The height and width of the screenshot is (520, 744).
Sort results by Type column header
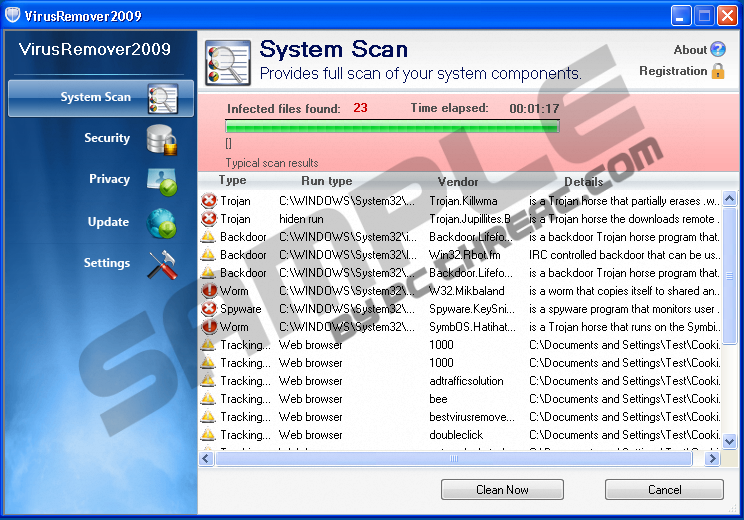tap(232, 181)
